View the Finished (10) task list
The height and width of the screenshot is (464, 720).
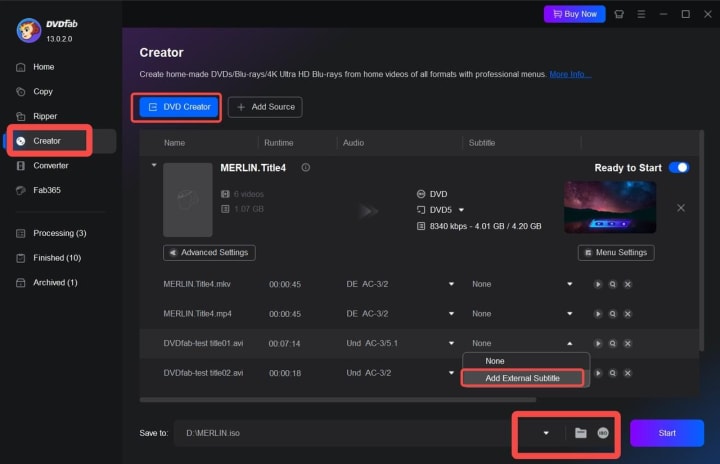[x=56, y=258]
